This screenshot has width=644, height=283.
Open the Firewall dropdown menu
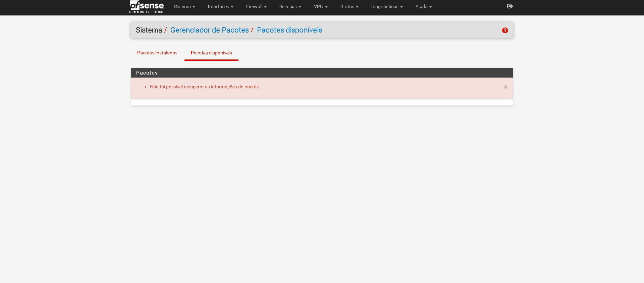256,7
